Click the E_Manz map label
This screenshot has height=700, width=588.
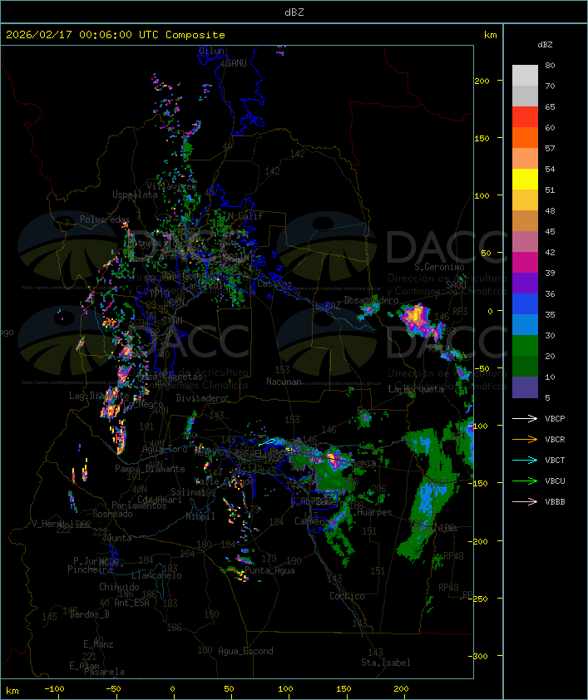point(98,644)
